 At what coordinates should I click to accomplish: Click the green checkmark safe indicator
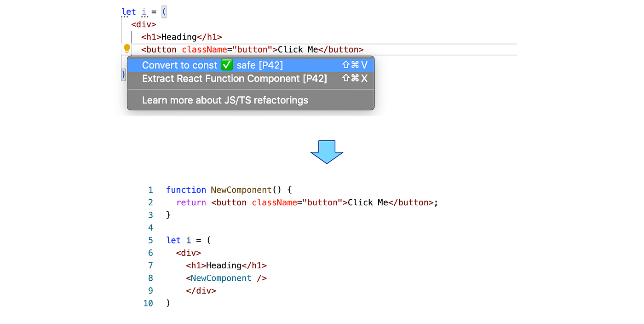click(x=227, y=65)
